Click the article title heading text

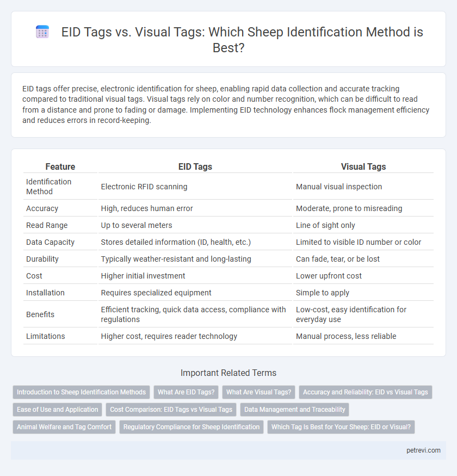point(242,40)
